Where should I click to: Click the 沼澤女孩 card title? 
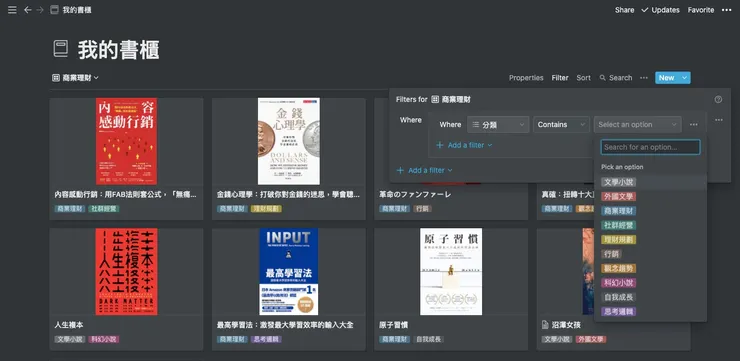coord(566,325)
